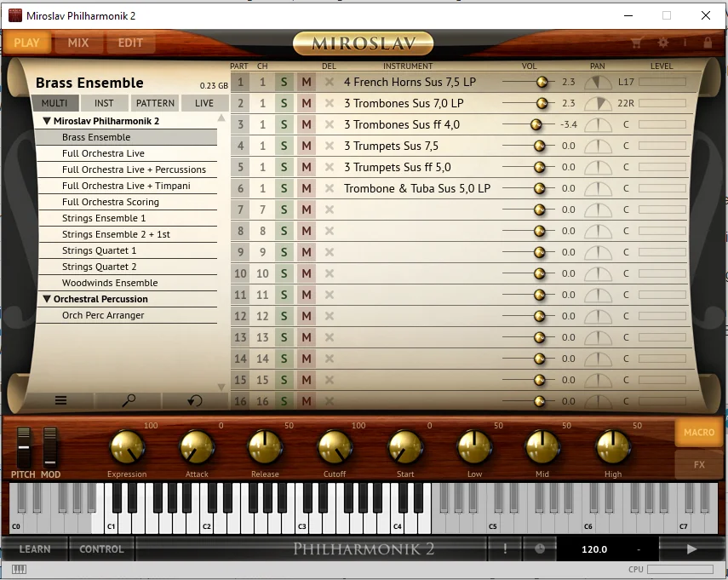This screenshot has width=728, height=580.
Task: Mute the Trombone & Tuba part
Action: (307, 188)
